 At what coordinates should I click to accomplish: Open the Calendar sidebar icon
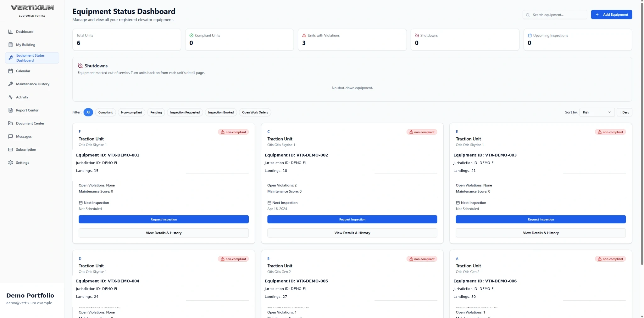point(10,71)
